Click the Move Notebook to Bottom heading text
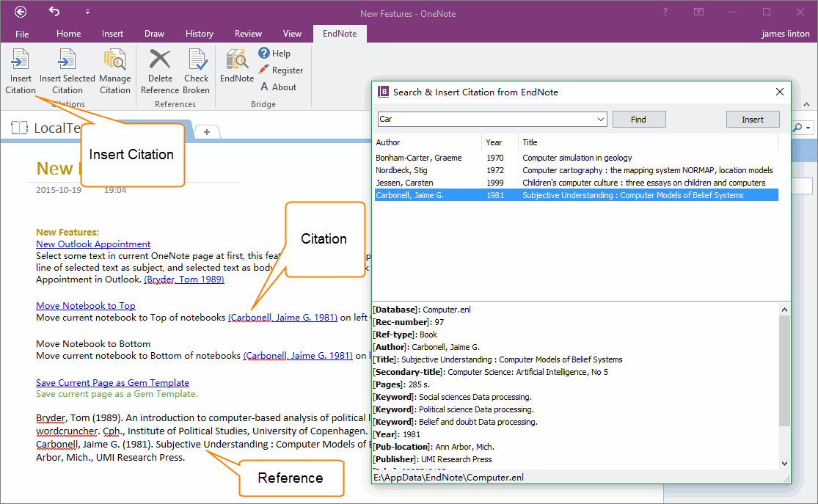The height and width of the screenshot is (504, 818). [93, 344]
